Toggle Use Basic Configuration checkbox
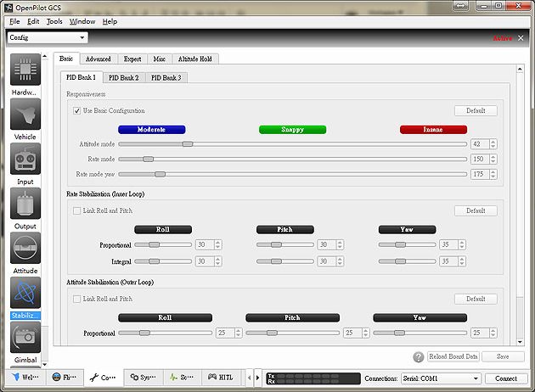535x392 pixels. [76, 111]
